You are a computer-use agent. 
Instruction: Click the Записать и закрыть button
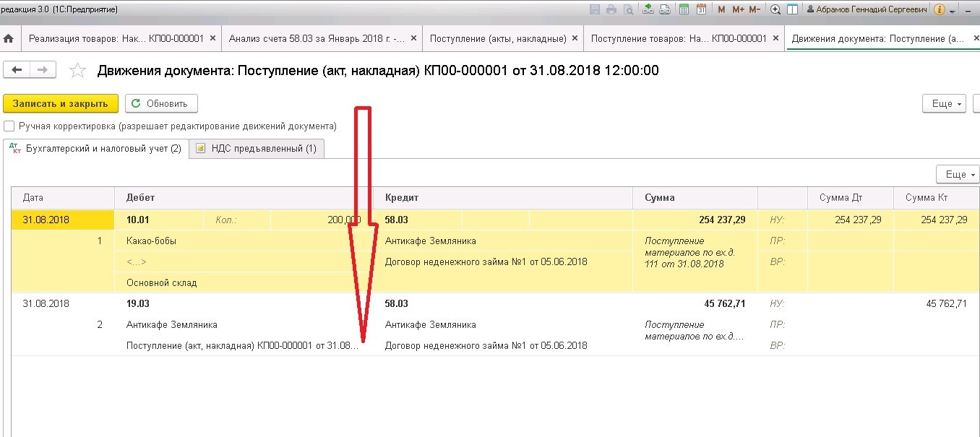tap(61, 103)
